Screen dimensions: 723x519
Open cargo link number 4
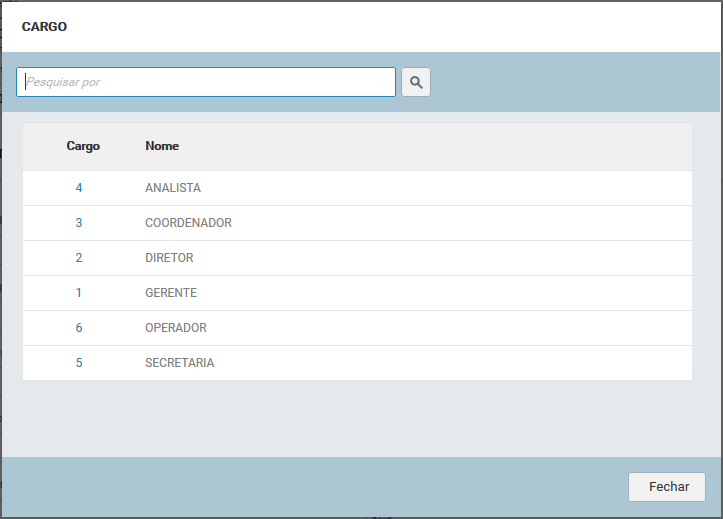[79, 188]
